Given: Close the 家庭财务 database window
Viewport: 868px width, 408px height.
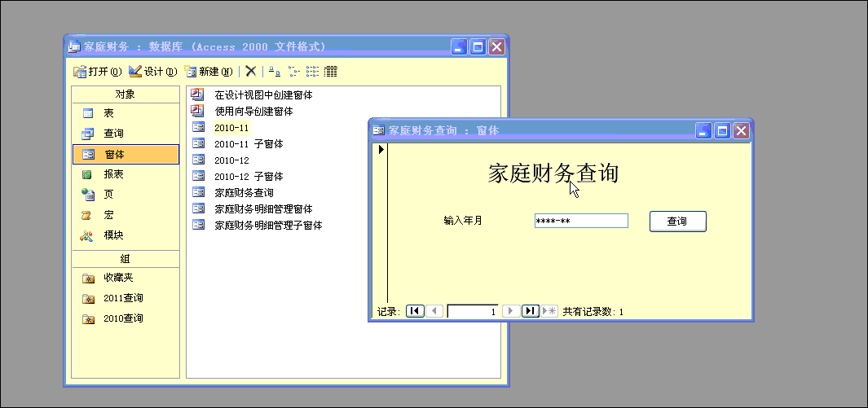Looking at the screenshot, I should 496,47.
